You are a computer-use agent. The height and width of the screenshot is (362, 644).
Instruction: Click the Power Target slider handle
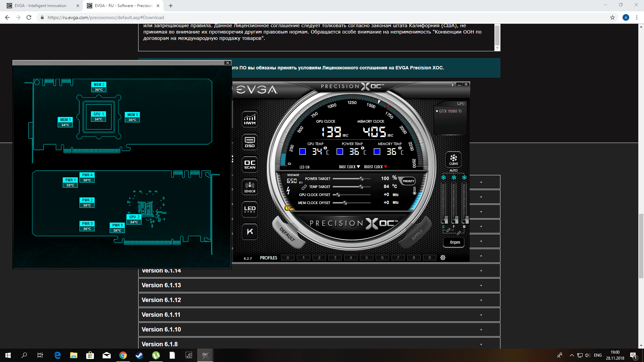click(x=361, y=179)
